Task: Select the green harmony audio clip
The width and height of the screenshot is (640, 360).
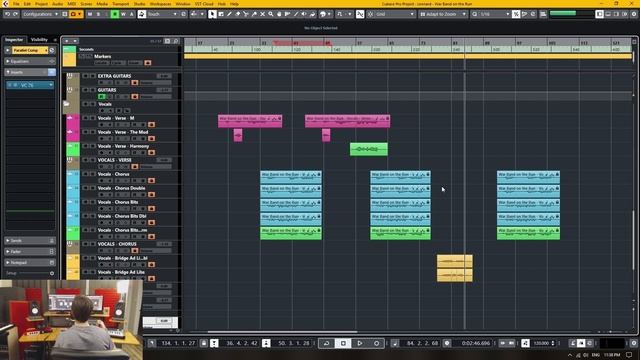Action: (x=369, y=149)
